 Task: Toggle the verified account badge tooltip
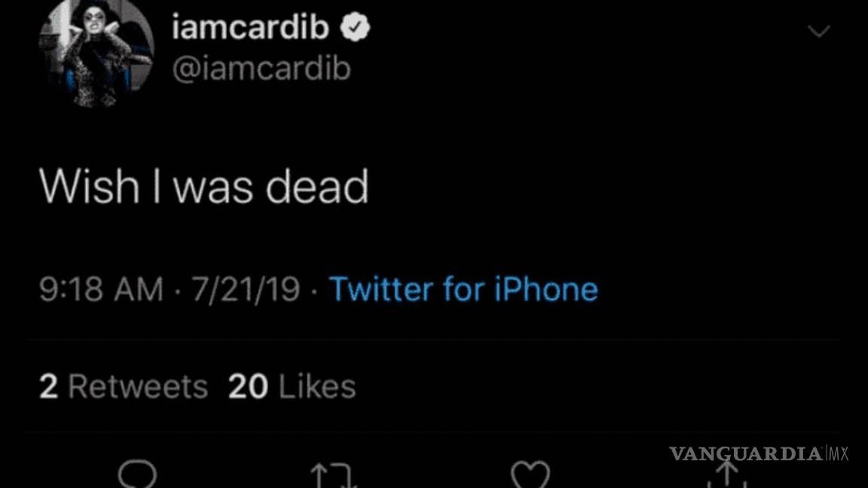click(353, 26)
